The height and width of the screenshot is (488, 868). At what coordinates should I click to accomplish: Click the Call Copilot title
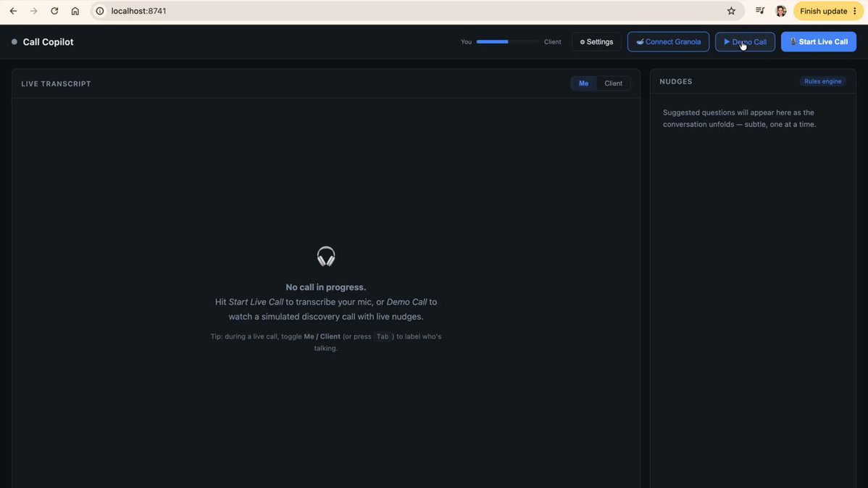tap(48, 42)
